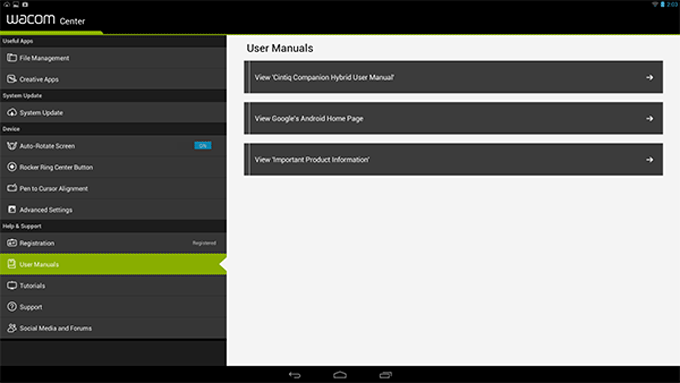
Task: Open the File Management folder icon
Action: tap(12, 58)
